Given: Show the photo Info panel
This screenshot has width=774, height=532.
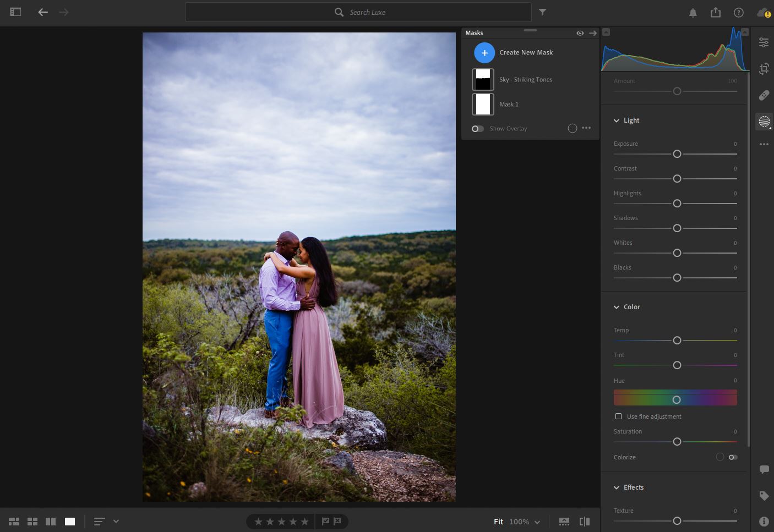Looking at the screenshot, I should click(764, 521).
